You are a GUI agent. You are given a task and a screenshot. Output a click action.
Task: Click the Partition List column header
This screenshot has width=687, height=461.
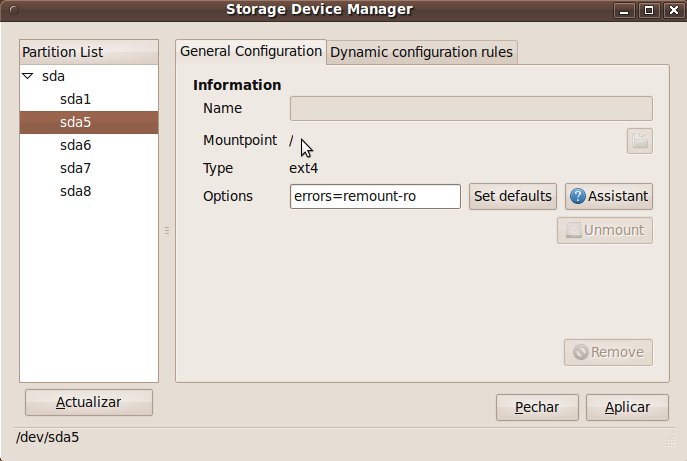(x=89, y=52)
